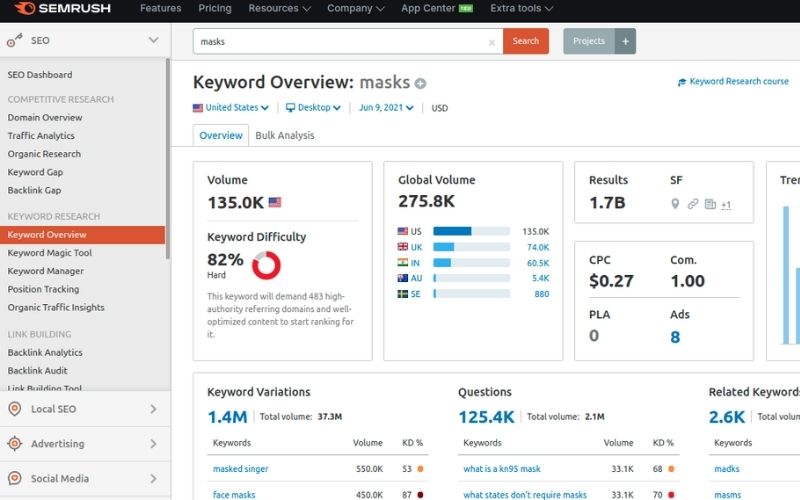This screenshot has height=500, width=800.
Task: Click the Australia flag in Global Volume
Action: pos(403,278)
